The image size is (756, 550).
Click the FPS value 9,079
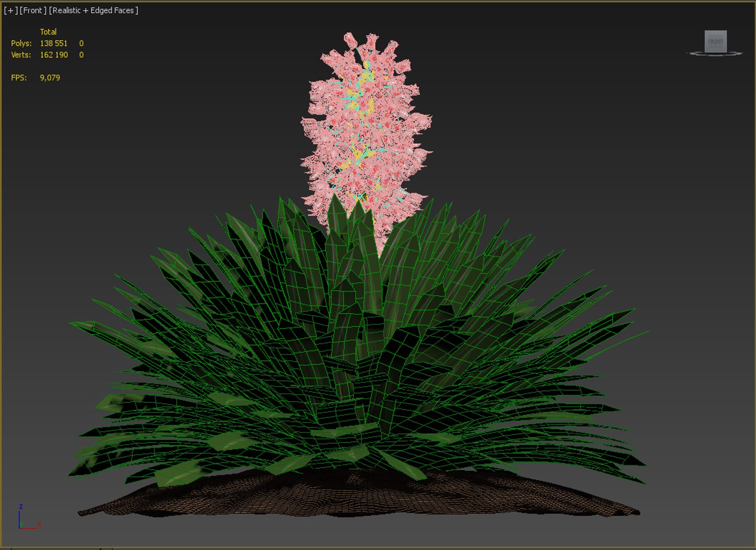(x=50, y=77)
